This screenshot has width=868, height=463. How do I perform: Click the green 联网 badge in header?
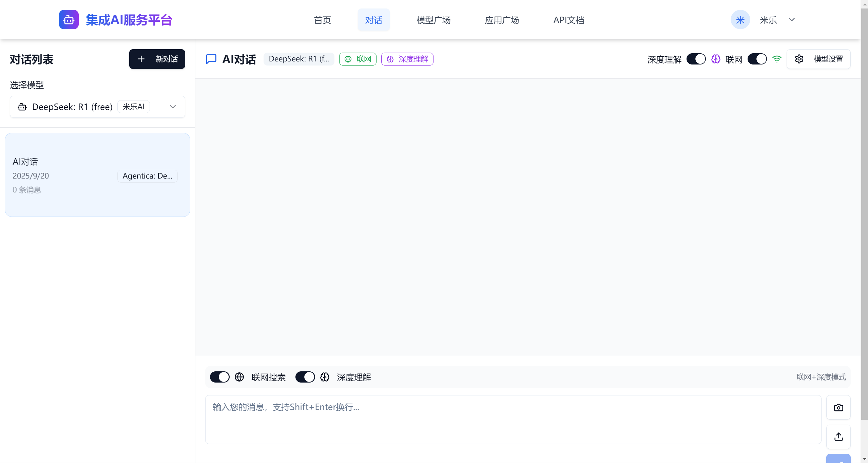point(358,59)
